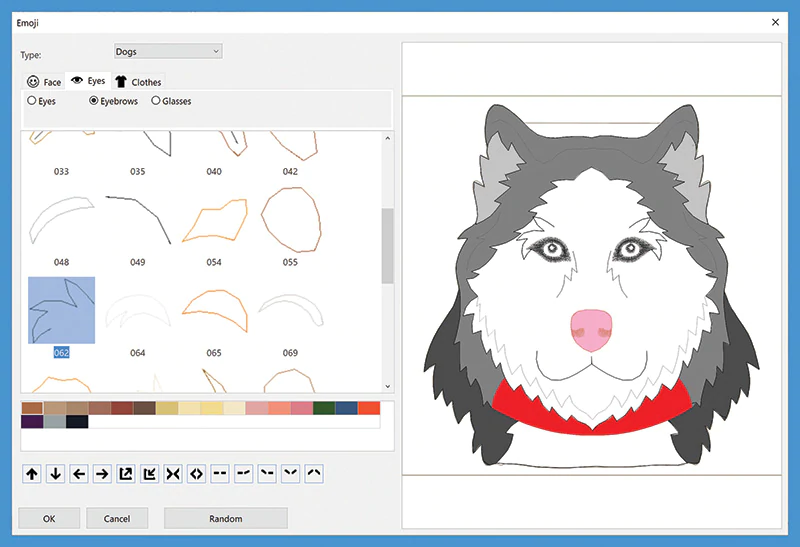Nudge eyebrows right with the right arrow

click(102, 474)
